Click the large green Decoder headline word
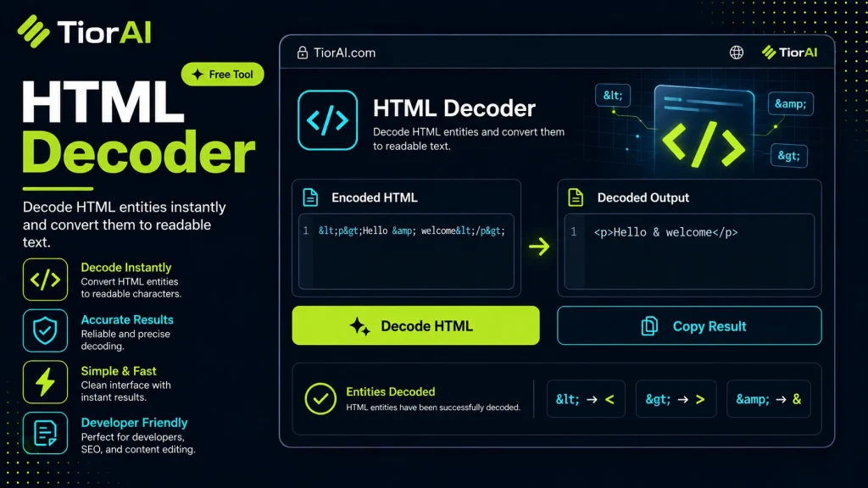Viewport: 868px width, 488px height. [139, 152]
